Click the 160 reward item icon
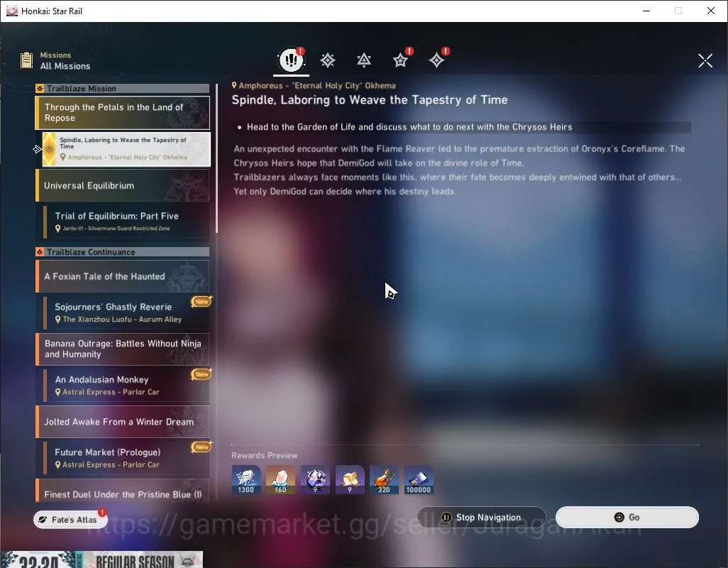728x568 pixels. [x=280, y=480]
